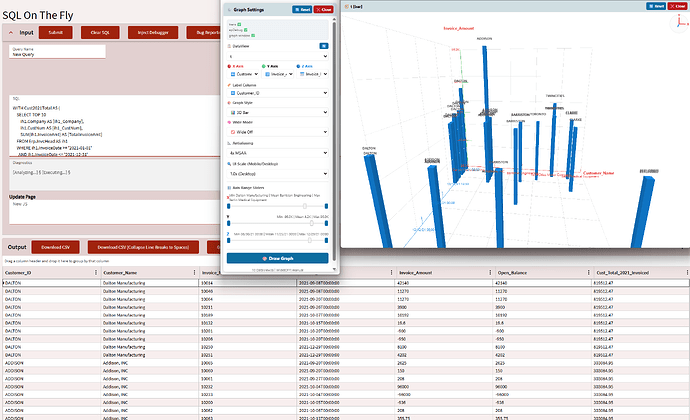690x420 pixels.
Task: Click the Invoice_Amount axis label in graph
Action: point(459,28)
